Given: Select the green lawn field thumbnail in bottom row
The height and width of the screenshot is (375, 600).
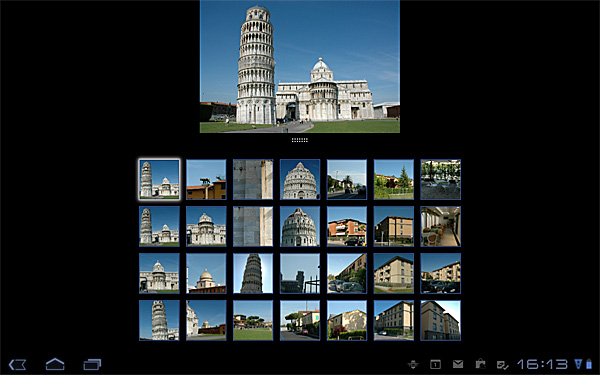Looking at the screenshot, I should coord(253,320).
